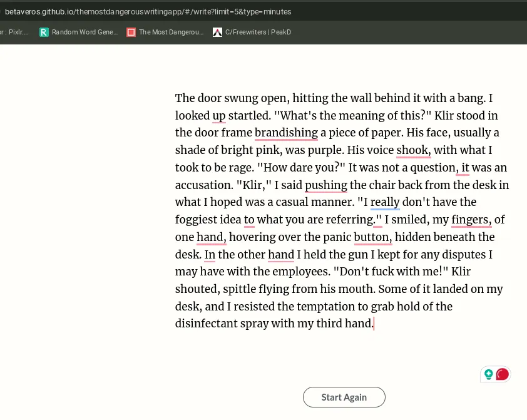The image size is (527, 420).
Task: Click the underlined word 'pushing'
Action: 326,185
